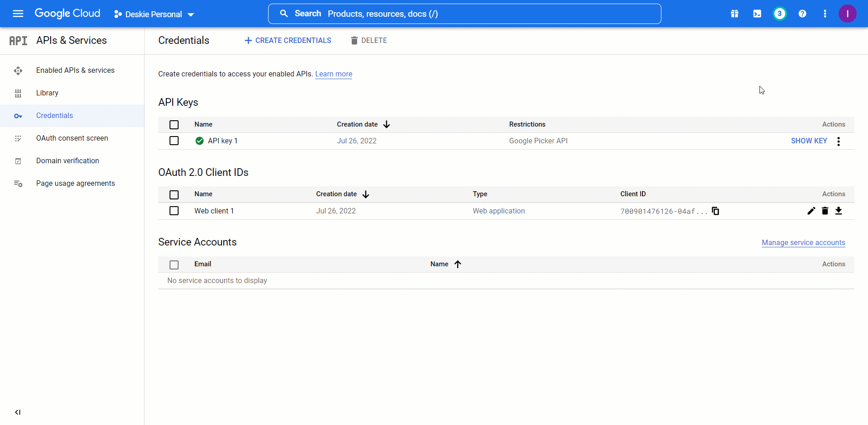Click the Email column header
Screen dimensions: 868x425
tap(203, 264)
